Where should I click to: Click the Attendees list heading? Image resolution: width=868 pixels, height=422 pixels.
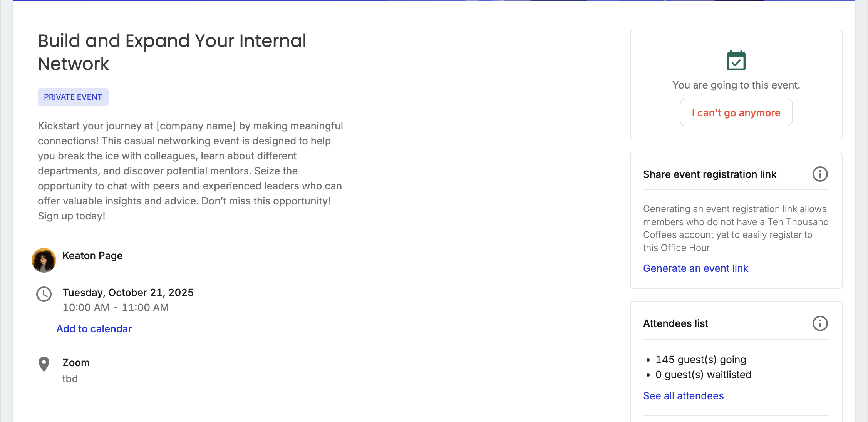(675, 323)
